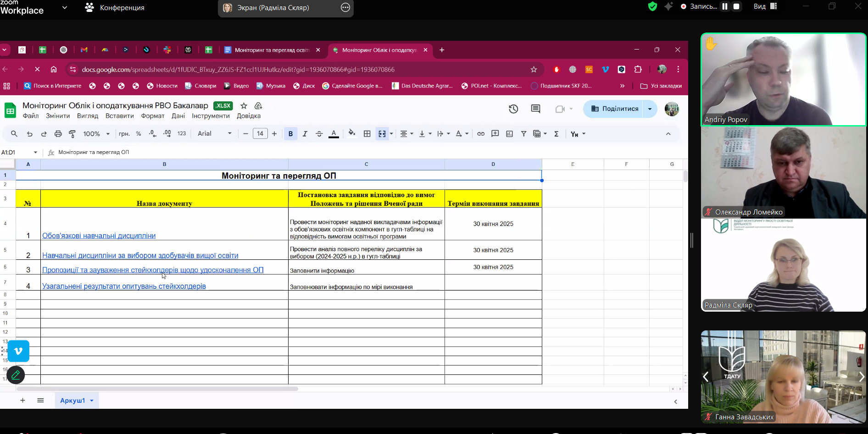This screenshot has height=434, width=868.
Task: Select the paint format tool
Action: pyautogui.click(x=72, y=134)
